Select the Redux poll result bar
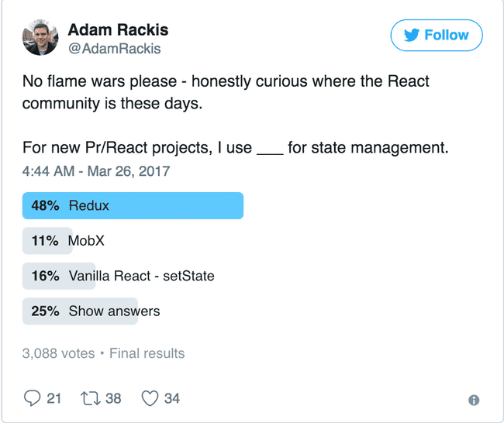 pos(133,206)
